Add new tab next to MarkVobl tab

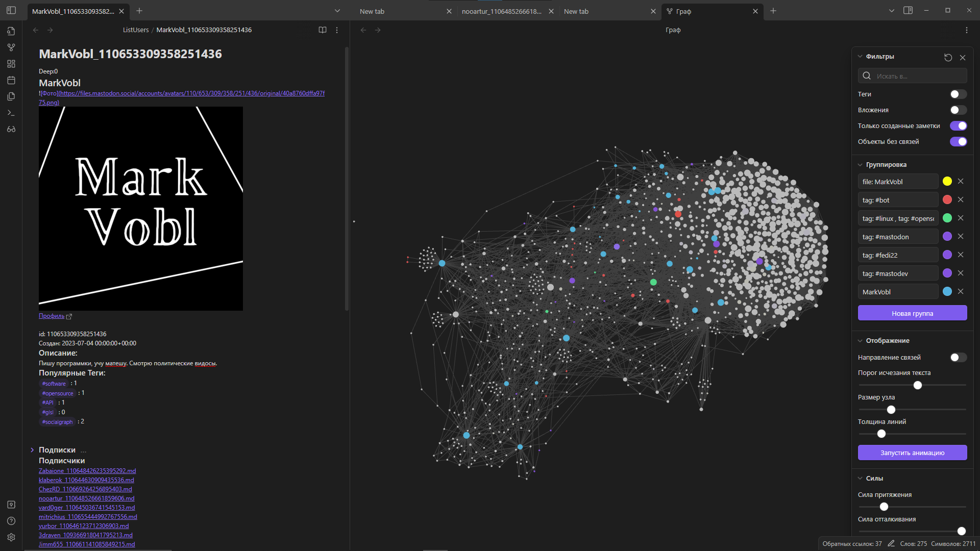(x=139, y=11)
